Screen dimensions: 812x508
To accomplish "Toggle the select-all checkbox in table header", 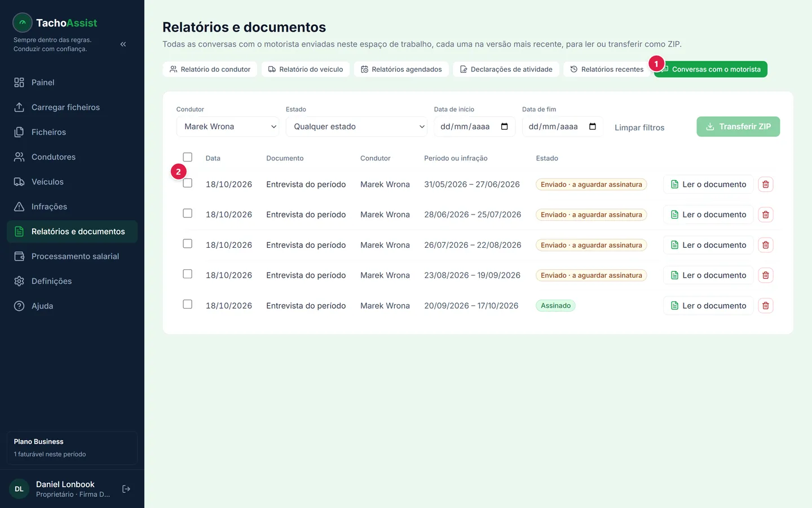I will [188, 157].
